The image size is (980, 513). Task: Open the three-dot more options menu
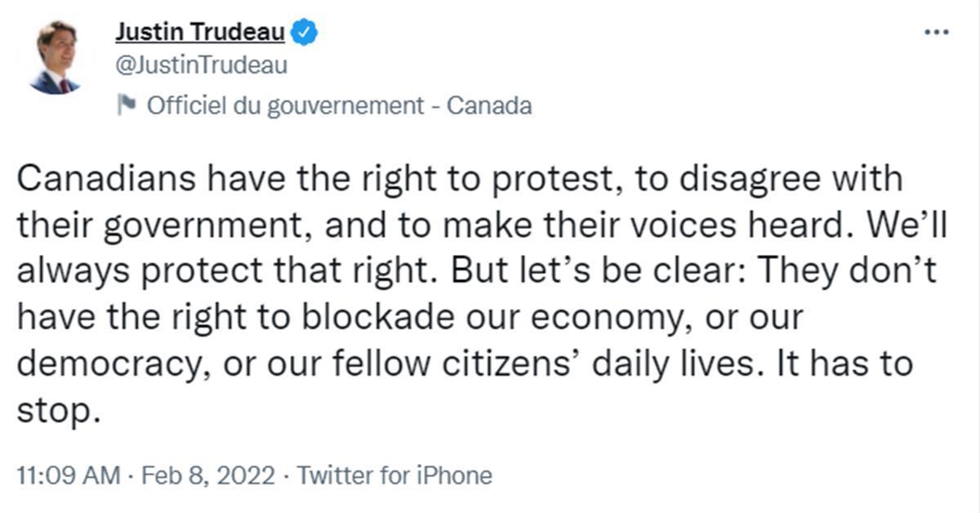coord(937,33)
